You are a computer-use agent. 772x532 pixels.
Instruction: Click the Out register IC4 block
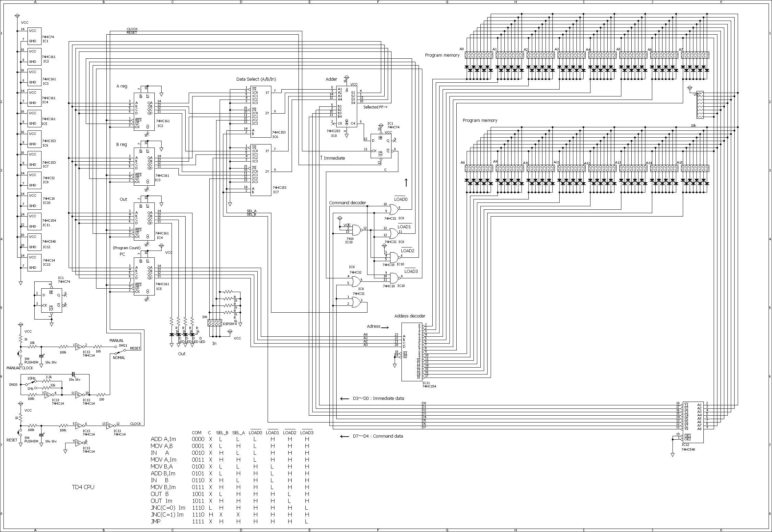[x=144, y=221]
